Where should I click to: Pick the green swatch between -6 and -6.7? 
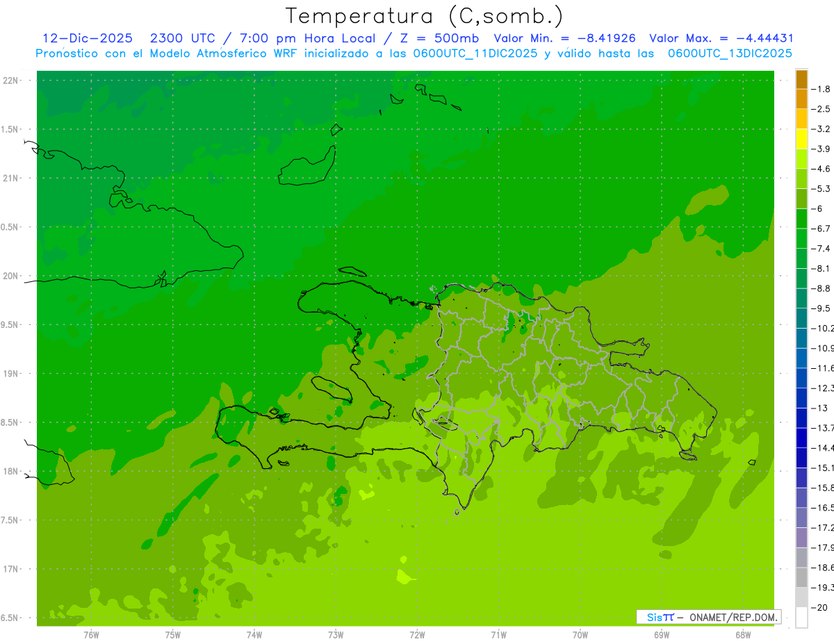click(x=801, y=219)
